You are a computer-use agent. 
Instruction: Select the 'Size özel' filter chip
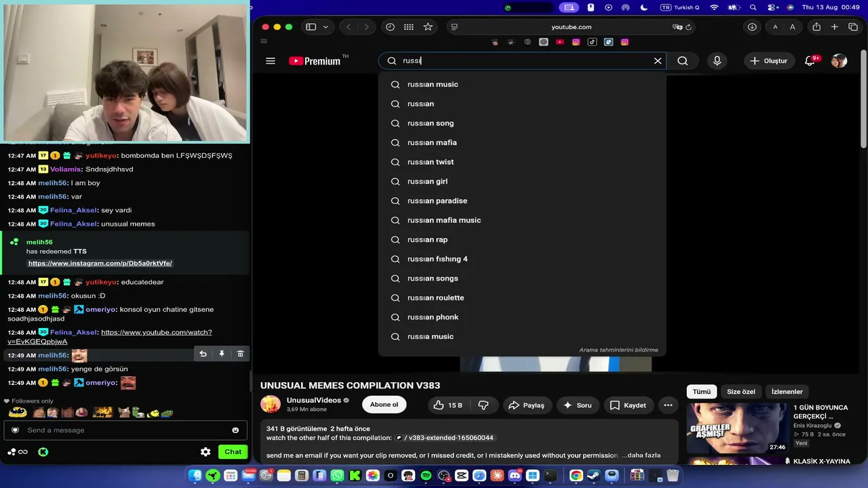tap(741, 392)
